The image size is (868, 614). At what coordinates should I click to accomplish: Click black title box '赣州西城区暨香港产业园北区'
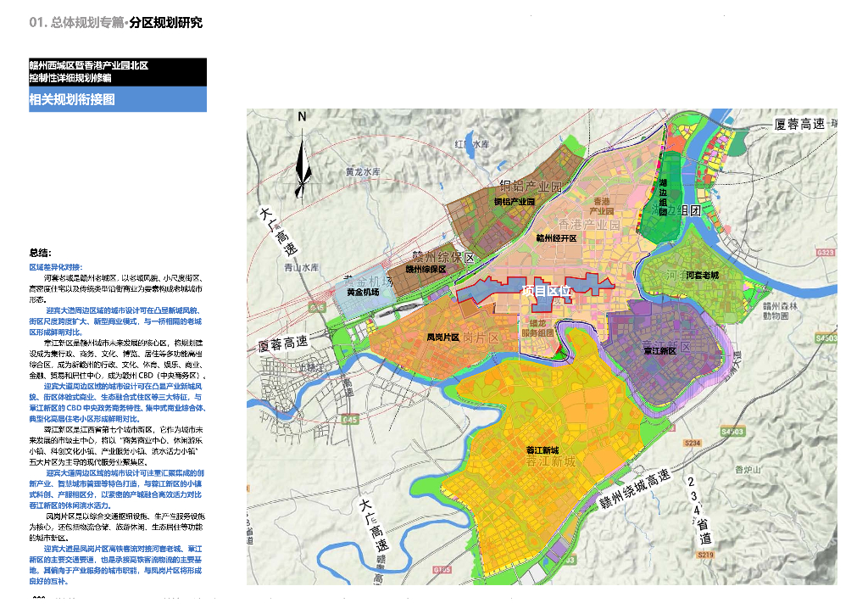(x=118, y=72)
